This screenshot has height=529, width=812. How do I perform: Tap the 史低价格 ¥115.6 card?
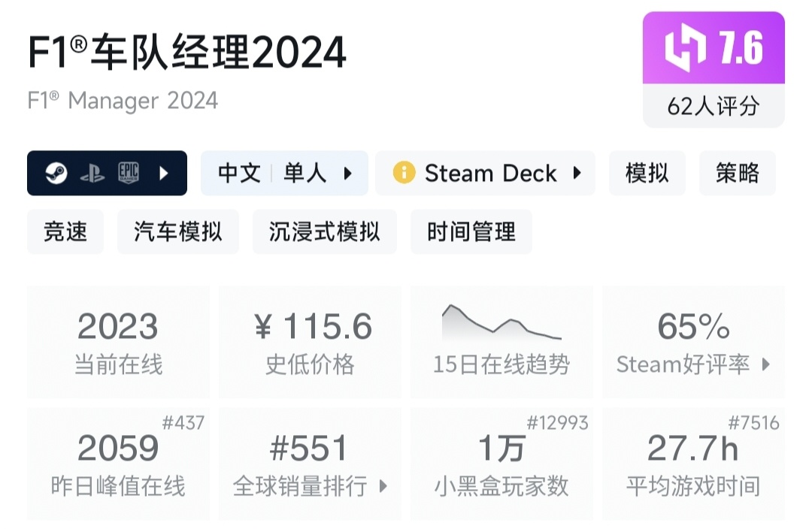click(x=310, y=341)
